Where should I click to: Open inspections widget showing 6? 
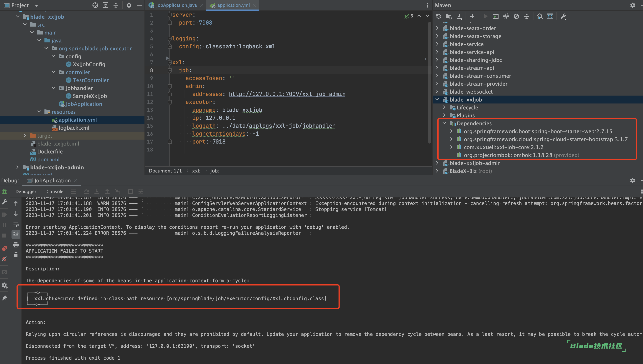coord(409,16)
